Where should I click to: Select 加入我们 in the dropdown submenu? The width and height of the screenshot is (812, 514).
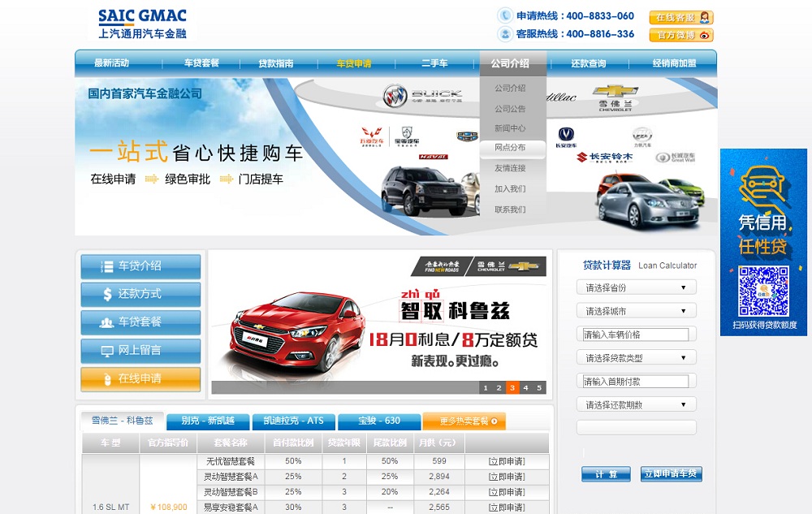pos(510,189)
